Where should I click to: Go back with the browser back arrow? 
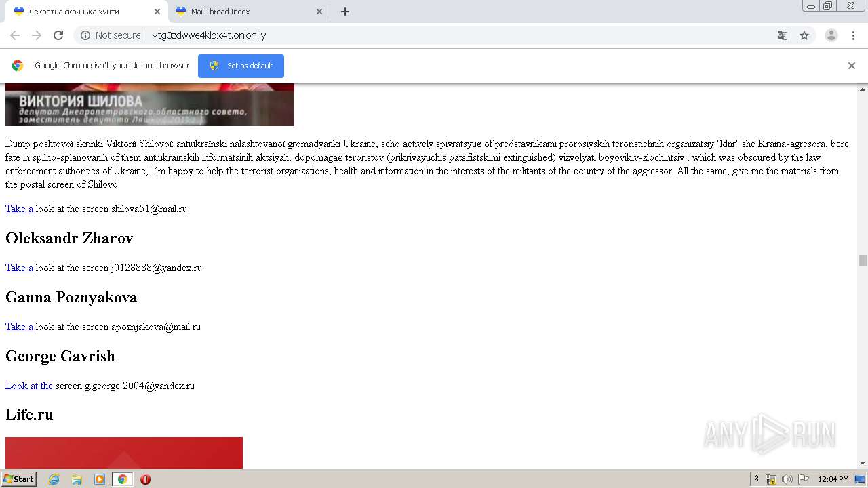15,35
